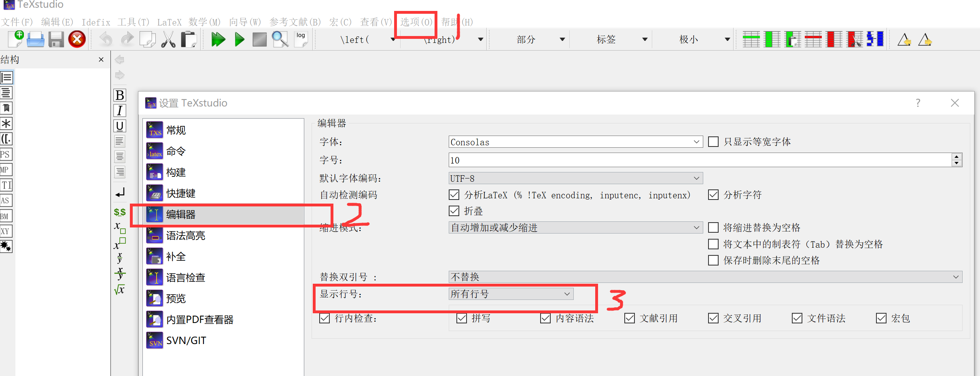Open the 编辑(E) menu
This screenshot has width=980, height=376.
[x=57, y=22]
